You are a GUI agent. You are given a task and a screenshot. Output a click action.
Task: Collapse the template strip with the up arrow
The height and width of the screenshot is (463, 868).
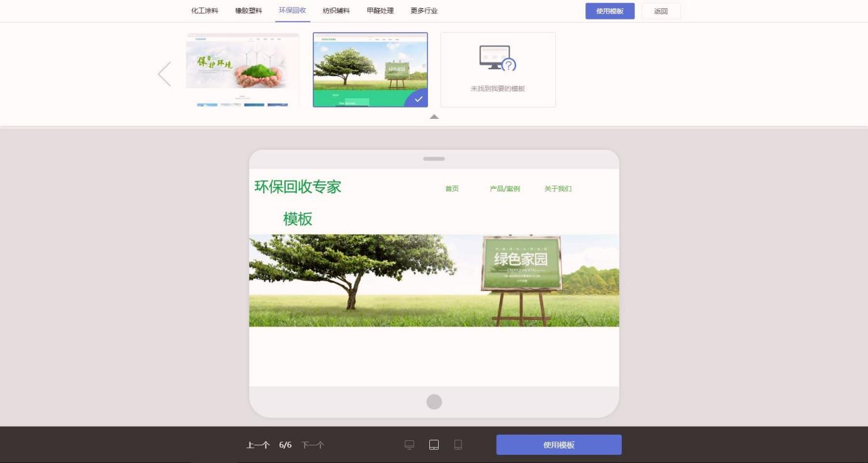coord(434,116)
